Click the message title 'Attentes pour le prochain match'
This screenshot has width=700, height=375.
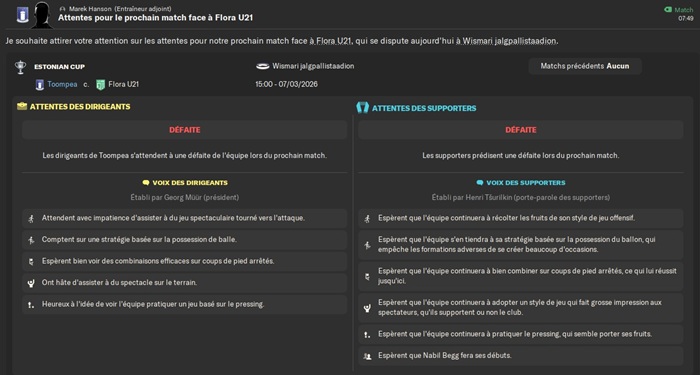(155, 18)
